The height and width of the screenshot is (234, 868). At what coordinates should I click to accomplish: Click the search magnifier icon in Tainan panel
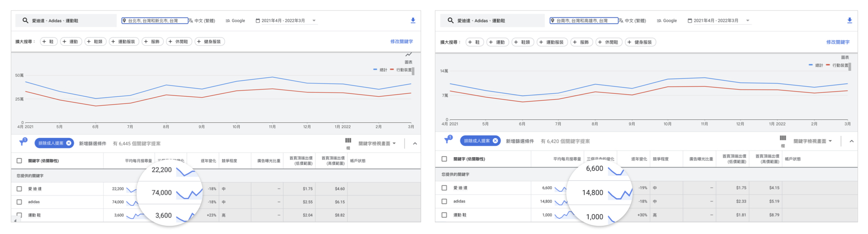tap(450, 20)
